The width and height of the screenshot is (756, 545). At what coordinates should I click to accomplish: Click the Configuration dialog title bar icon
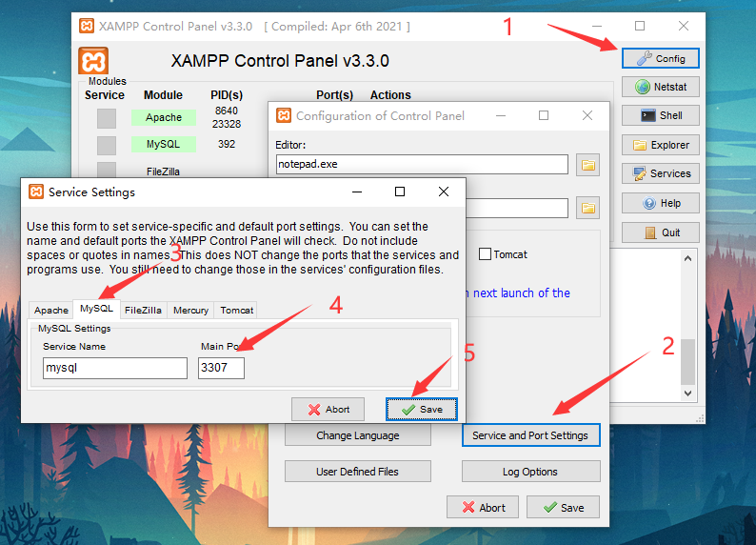pyautogui.click(x=284, y=115)
